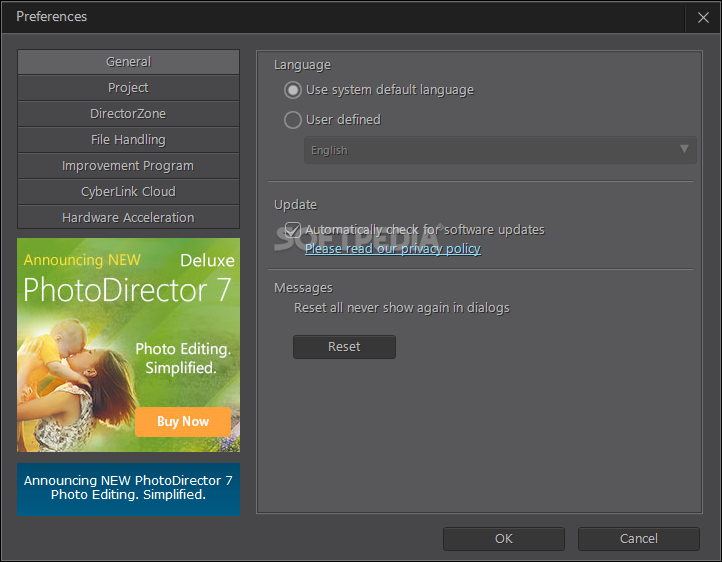Viewport: 722px width, 562px height.
Task: Switch to the DirectorZone tab
Action: click(x=128, y=114)
